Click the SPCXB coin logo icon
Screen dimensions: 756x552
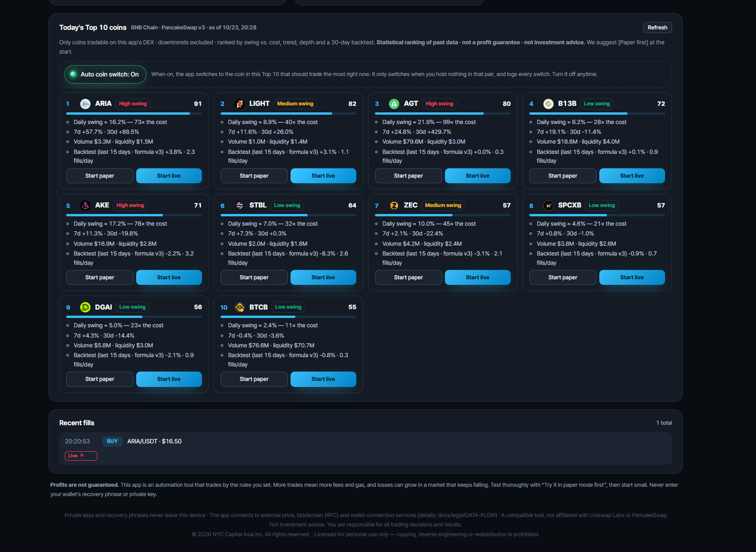(548, 205)
